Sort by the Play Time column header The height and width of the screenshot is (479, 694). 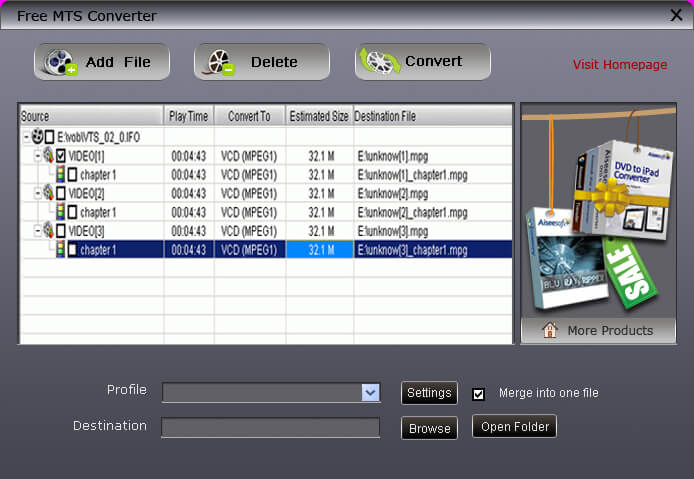click(x=188, y=116)
